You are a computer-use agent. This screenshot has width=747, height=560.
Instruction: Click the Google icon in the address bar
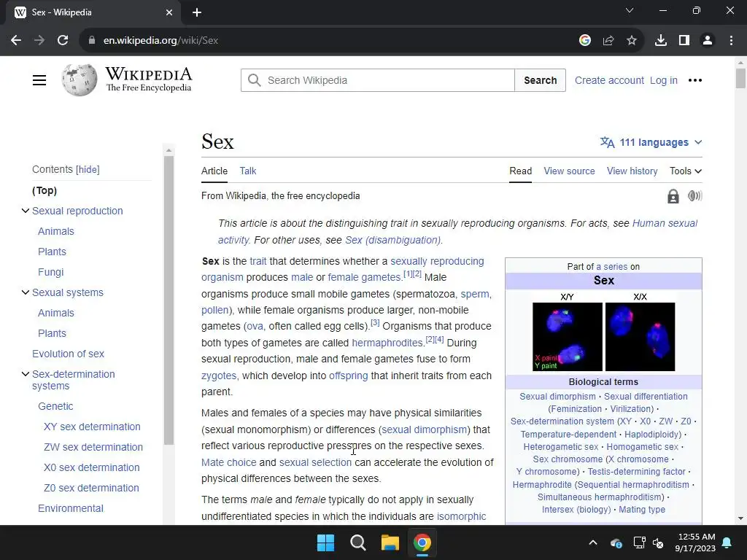(x=585, y=41)
